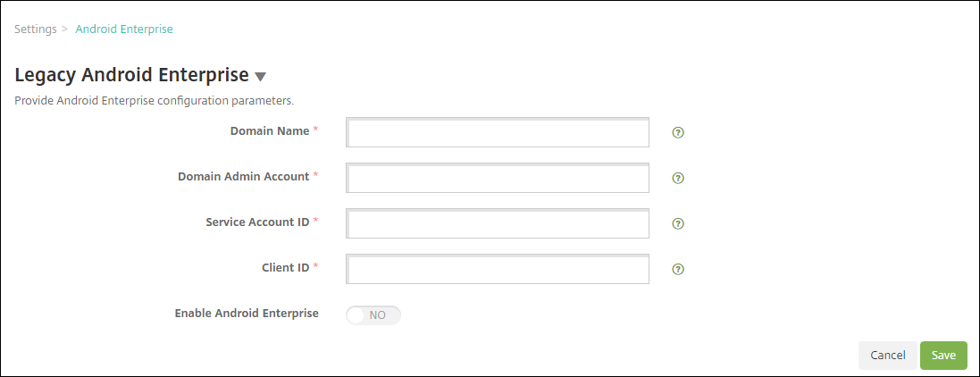Select the Service Account ID input box
The height and width of the screenshot is (377, 980).
click(498, 224)
